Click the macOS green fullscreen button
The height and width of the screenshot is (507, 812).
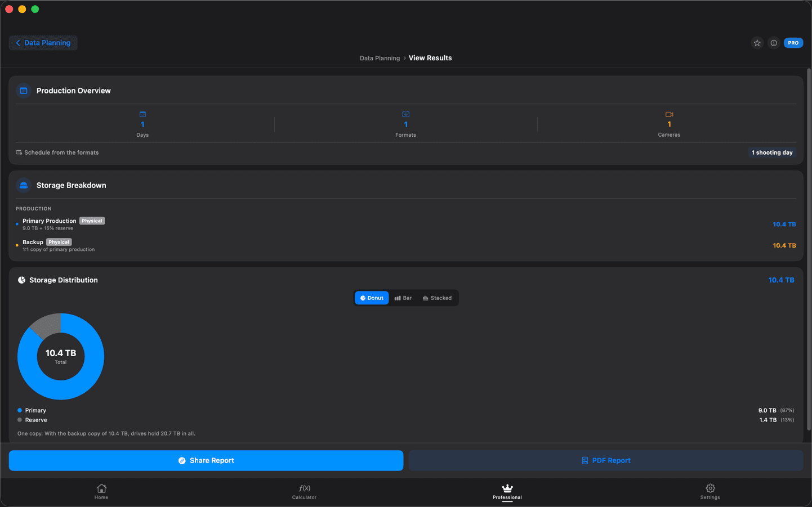click(35, 9)
